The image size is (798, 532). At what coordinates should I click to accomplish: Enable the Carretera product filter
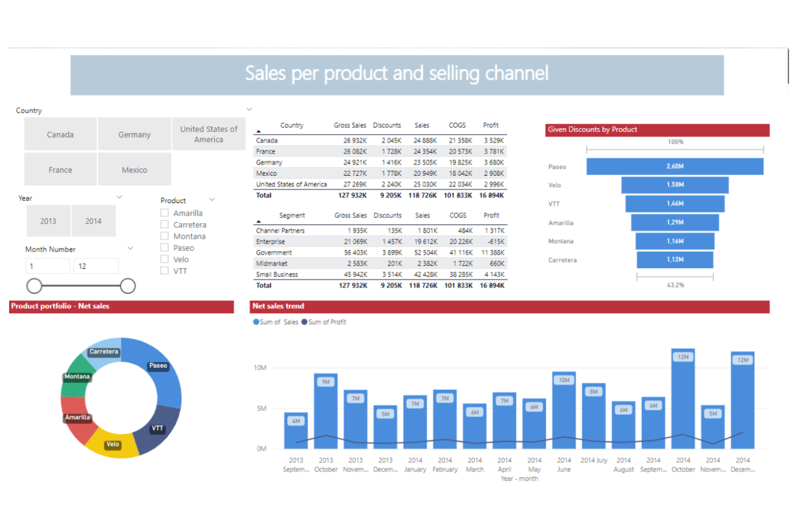click(164, 224)
